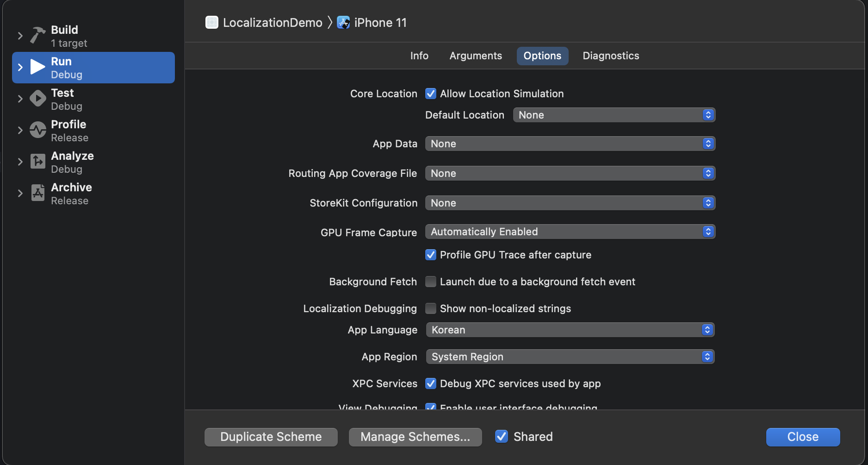Expand the Archive action row
This screenshot has width=868, height=465.
20,193
